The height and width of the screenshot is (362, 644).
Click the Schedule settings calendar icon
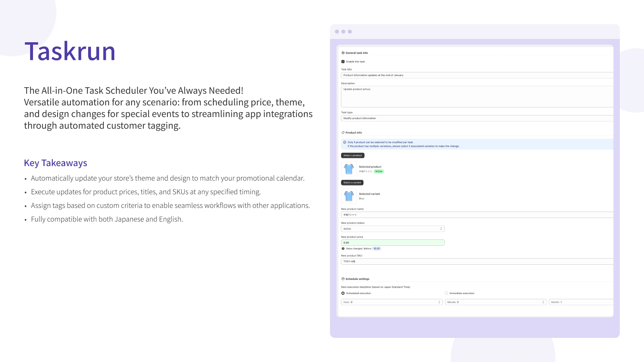(x=343, y=279)
